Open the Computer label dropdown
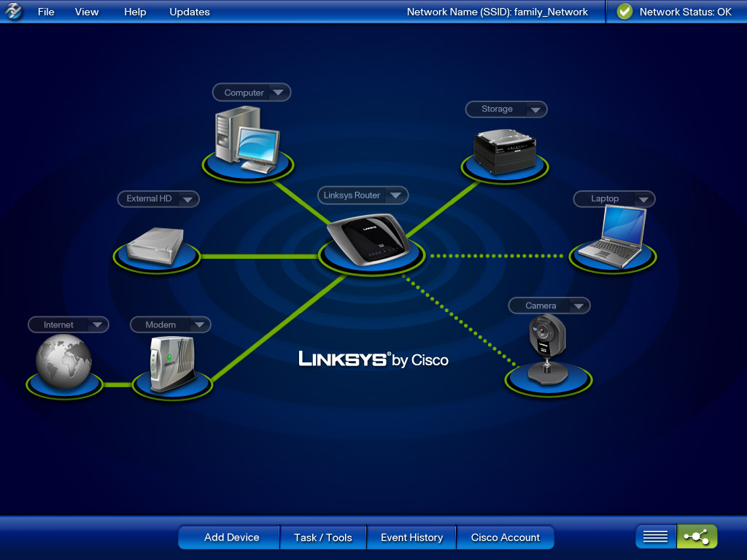 [279, 93]
